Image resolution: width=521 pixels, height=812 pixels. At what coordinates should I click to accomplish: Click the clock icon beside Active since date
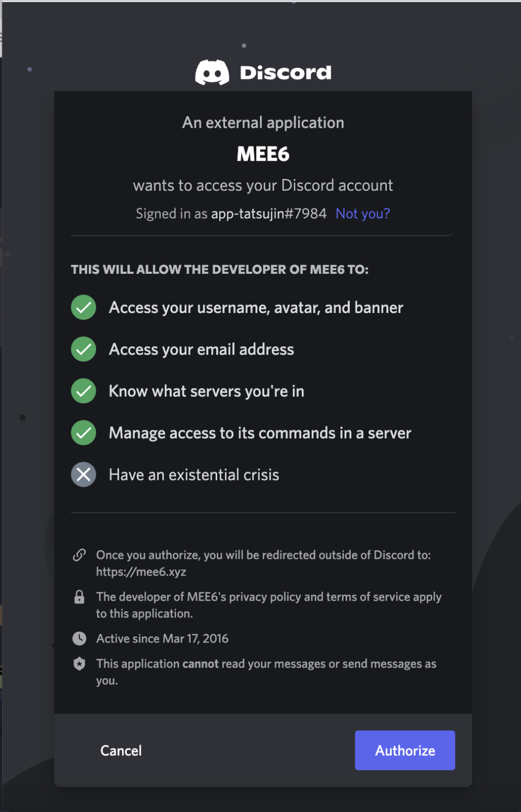point(79,639)
